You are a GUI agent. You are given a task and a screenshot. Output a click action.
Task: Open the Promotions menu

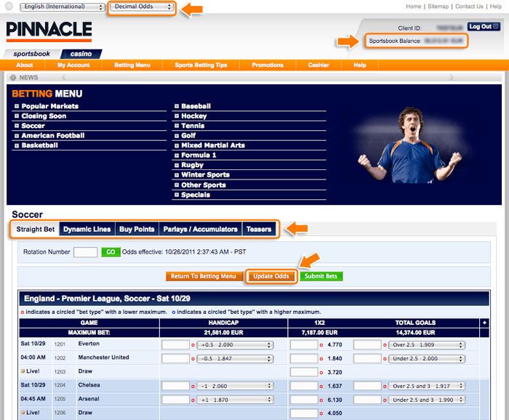(x=268, y=65)
